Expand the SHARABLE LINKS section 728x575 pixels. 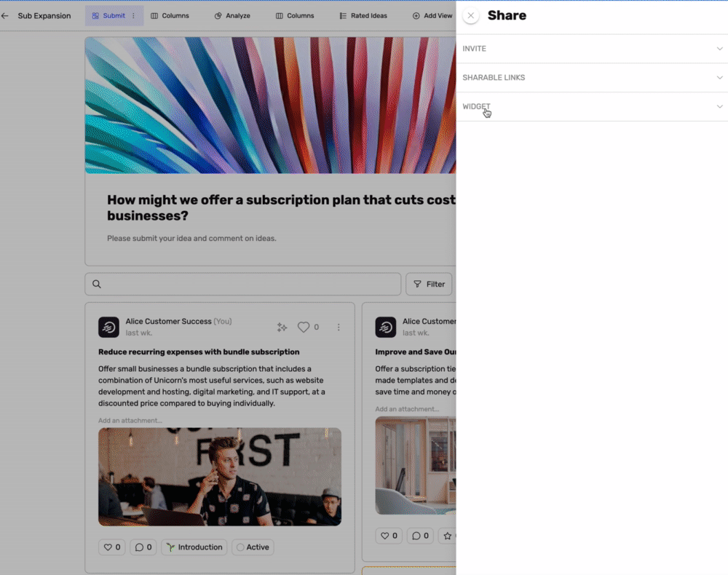592,77
